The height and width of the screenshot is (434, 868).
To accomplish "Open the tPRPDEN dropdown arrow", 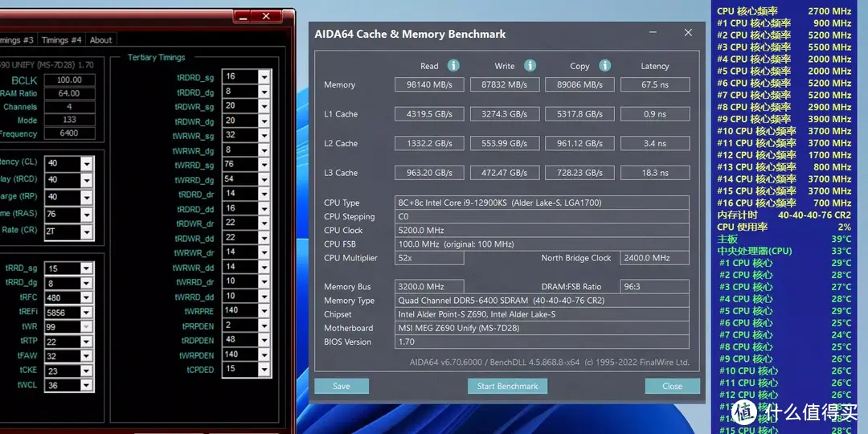I will pyautogui.click(x=264, y=326).
